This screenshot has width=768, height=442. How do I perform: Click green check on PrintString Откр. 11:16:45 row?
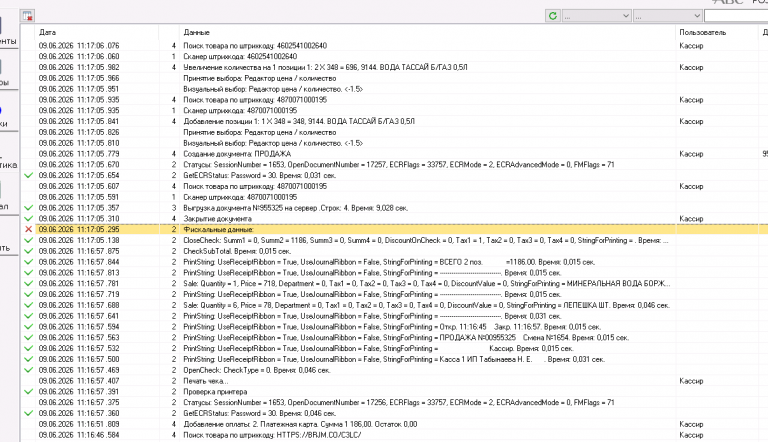tap(28, 327)
